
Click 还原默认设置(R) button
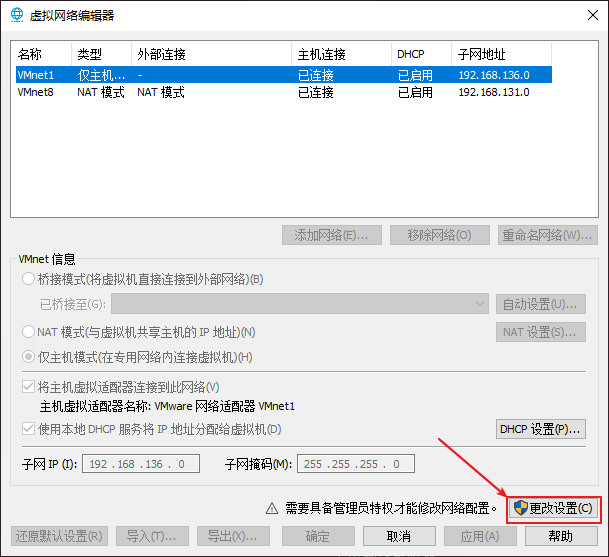[x=59, y=536]
